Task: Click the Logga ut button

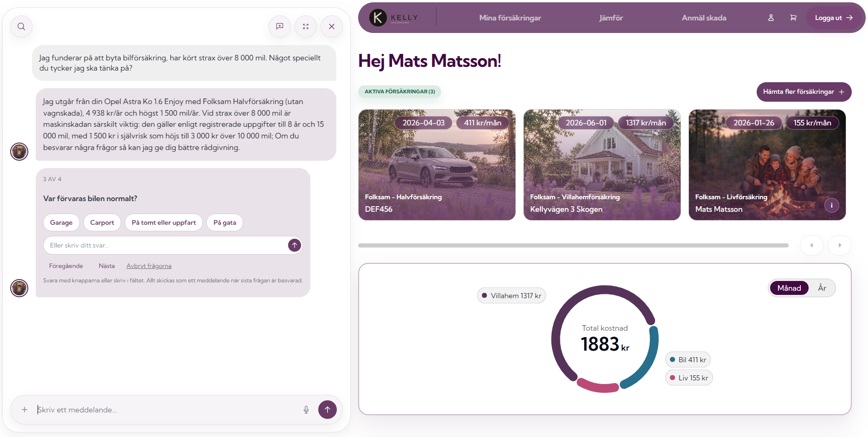Action: point(834,18)
